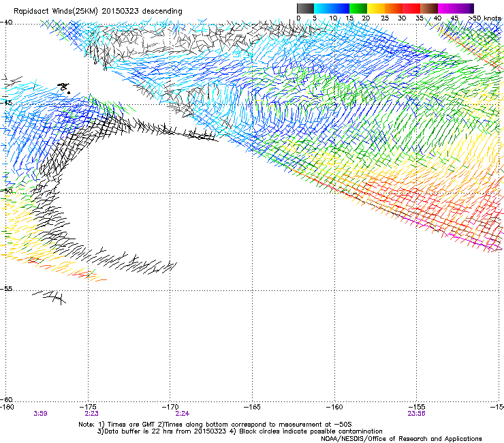Screen dimensions: 504x443
Task: Select the brown 35-40 knots legend swatch
Action: [429, 8]
